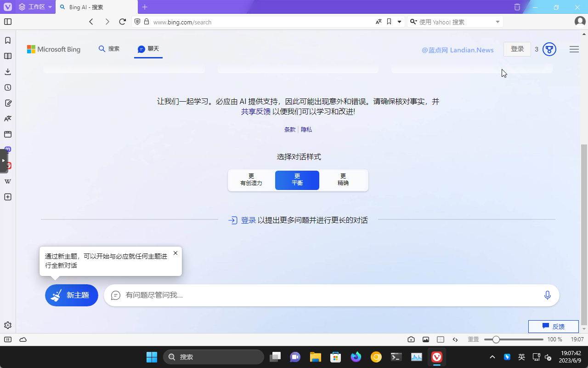Image resolution: width=588 pixels, height=368 pixels.
Task: Switch to the 搜索 search tab
Action: click(x=109, y=49)
